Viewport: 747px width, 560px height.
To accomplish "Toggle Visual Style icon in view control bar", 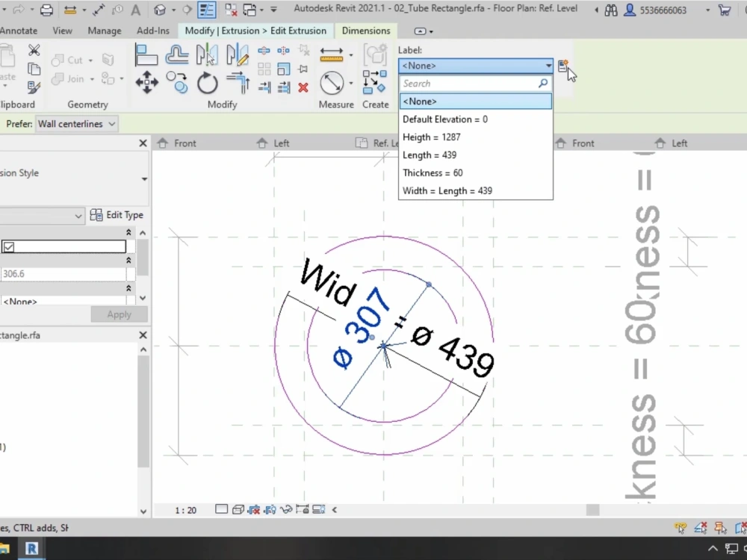I will (238, 509).
